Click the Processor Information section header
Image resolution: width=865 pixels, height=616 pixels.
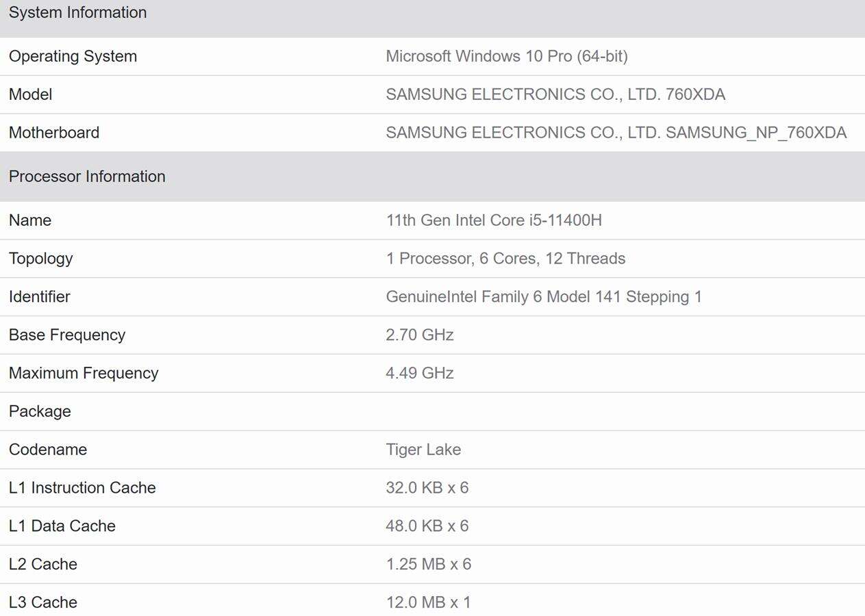point(86,177)
